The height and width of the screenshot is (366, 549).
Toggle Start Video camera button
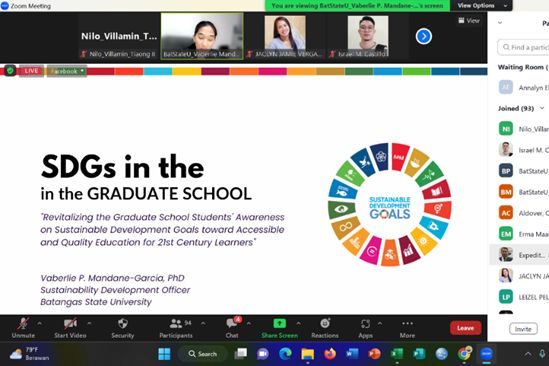[70, 328]
